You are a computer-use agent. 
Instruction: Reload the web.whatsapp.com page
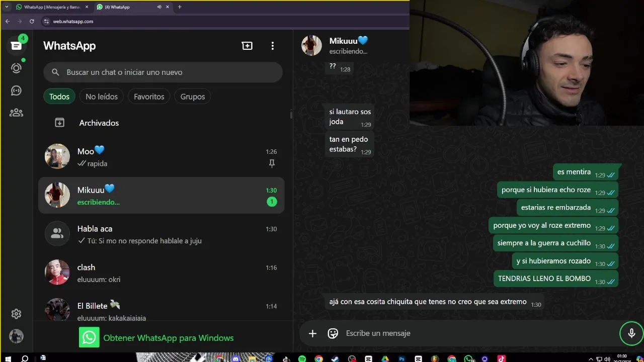click(32, 22)
